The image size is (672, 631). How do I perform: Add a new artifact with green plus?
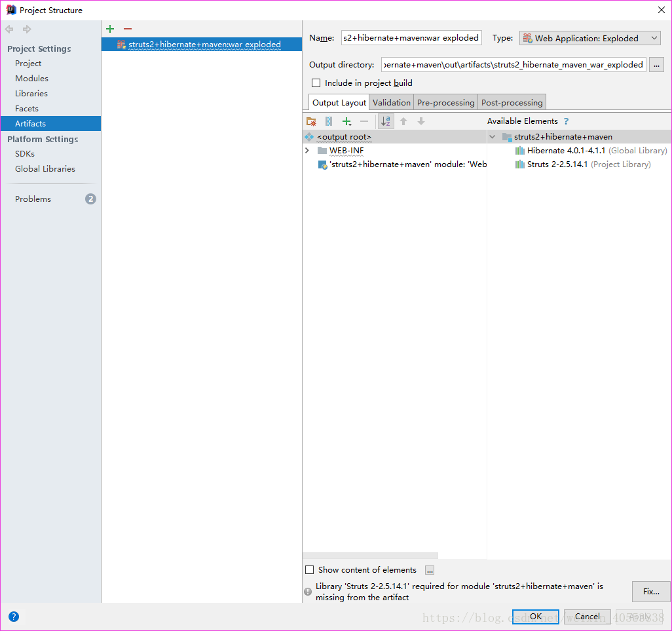point(110,29)
